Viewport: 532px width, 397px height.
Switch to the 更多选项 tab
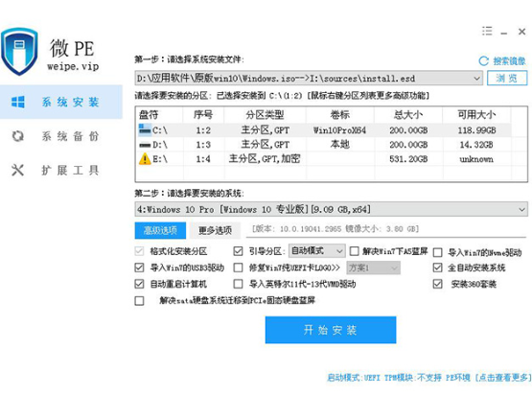(x=215, y=231)
